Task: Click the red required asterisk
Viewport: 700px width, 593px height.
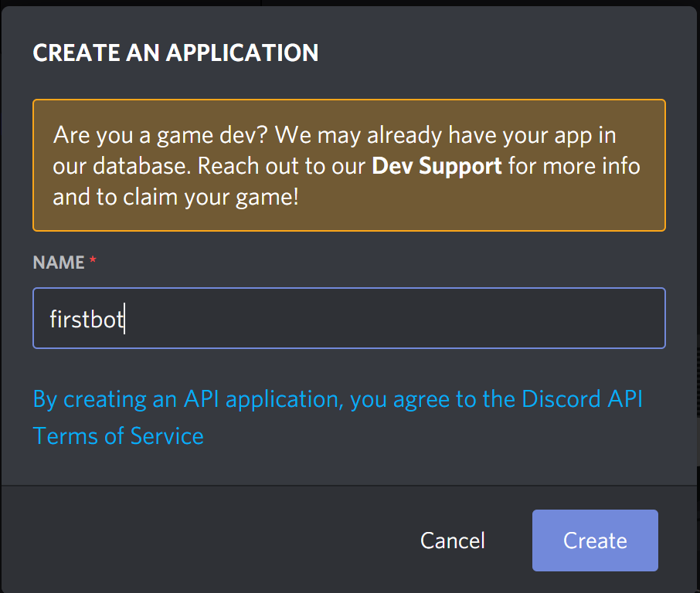Action: coord(93,263)
